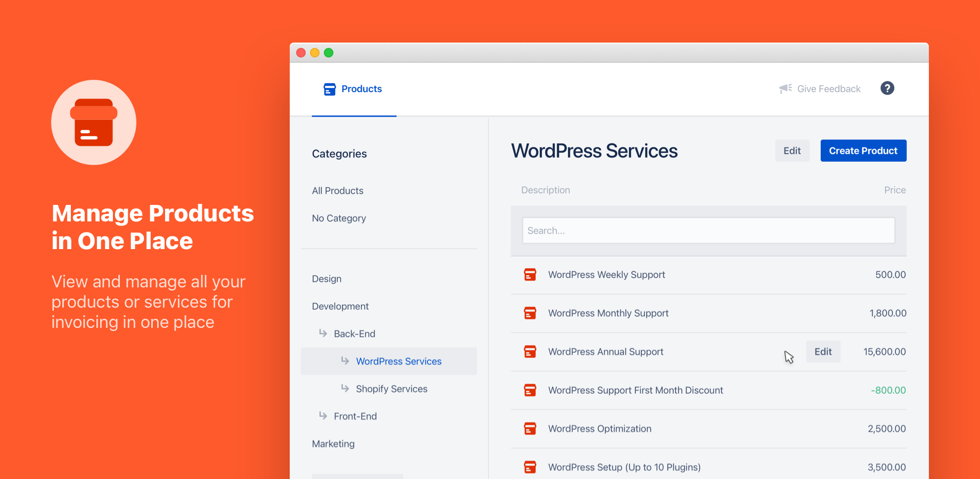
Task: Select All Products category
Action: pos(338,191)
